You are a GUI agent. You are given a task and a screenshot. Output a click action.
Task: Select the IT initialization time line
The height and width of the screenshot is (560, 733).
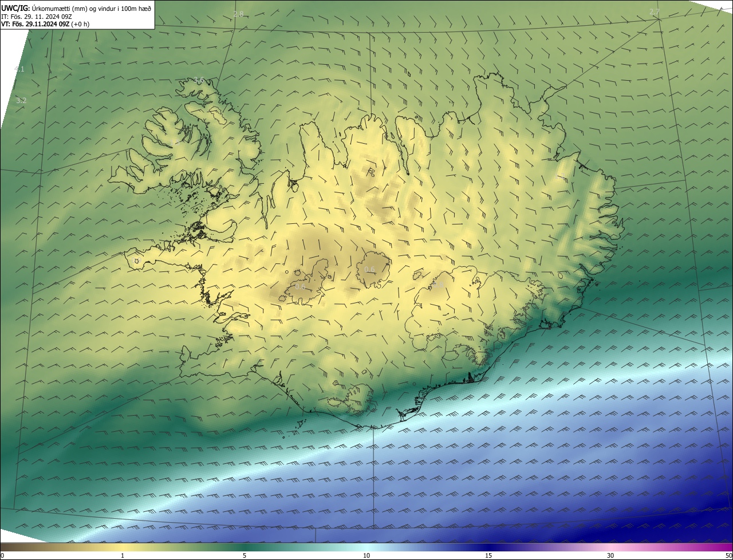click(x=37, y=16)
